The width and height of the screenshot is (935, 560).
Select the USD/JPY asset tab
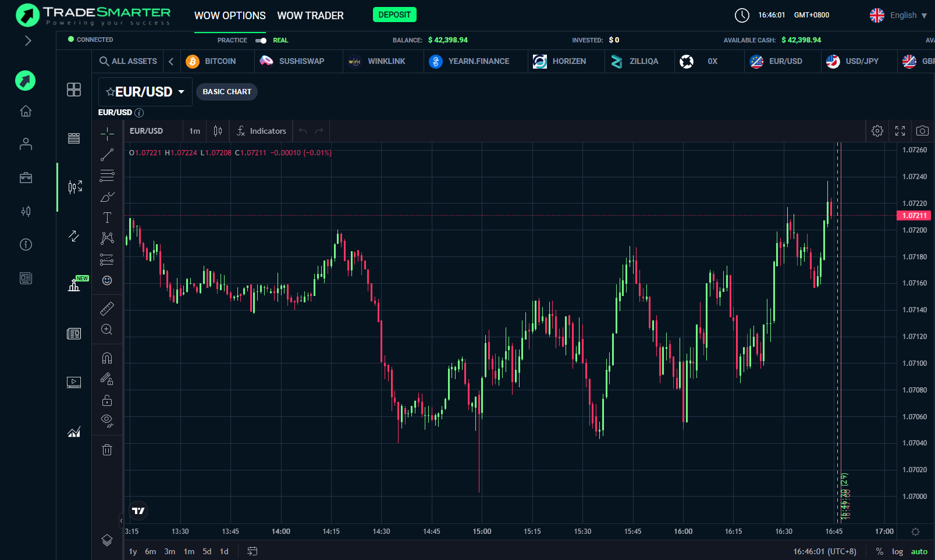(x=852, y=61)
